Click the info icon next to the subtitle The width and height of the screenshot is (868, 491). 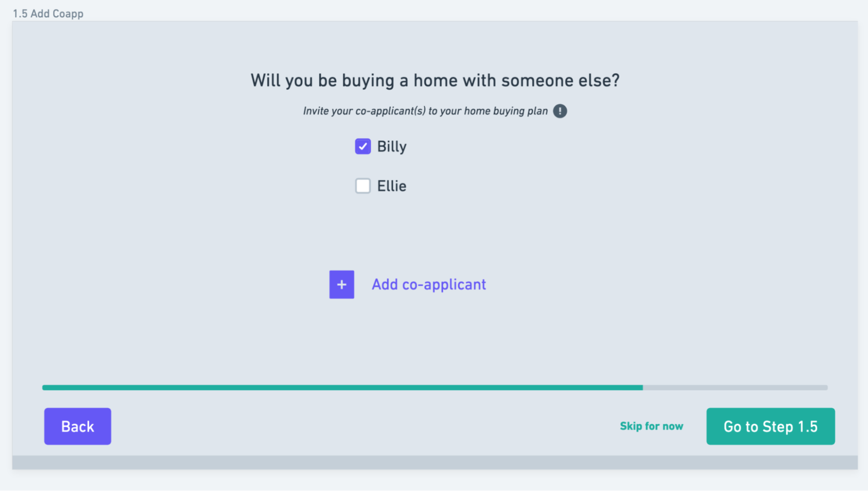pos(560,111)
